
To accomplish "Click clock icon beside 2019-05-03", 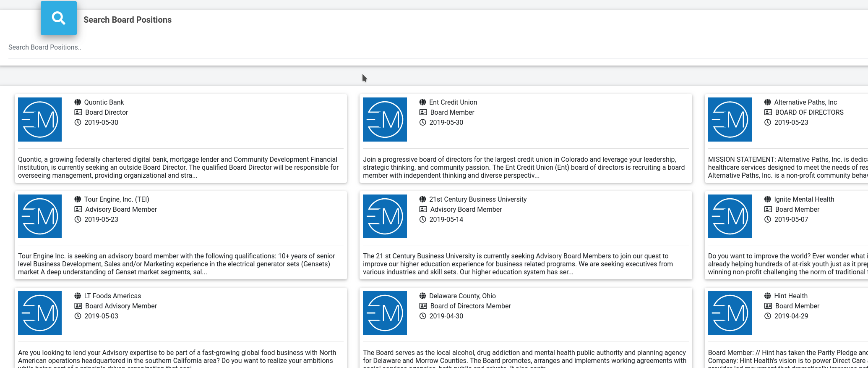I will [x=78, y=316].
